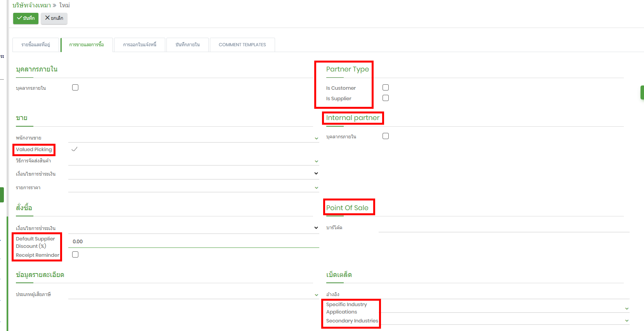Viewport: 644px width, 331px height.
Task: Click the breadcrumb link before the » separator
Action: 31,5
